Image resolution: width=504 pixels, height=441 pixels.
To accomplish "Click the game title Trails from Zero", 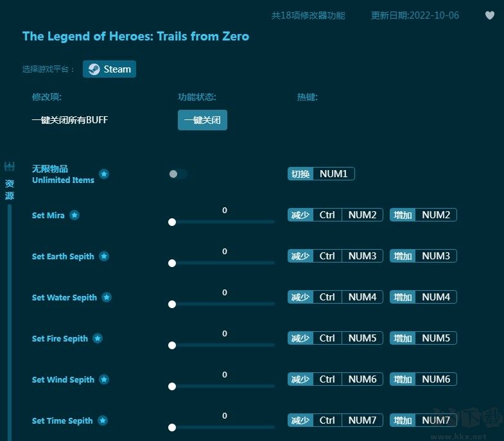I will [x=135, y=37].
